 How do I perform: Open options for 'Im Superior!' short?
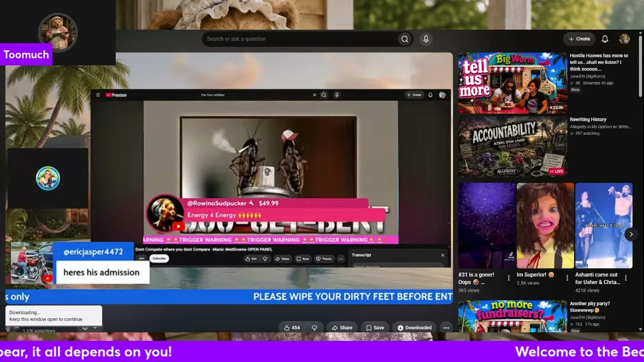(x=567, y=278)
